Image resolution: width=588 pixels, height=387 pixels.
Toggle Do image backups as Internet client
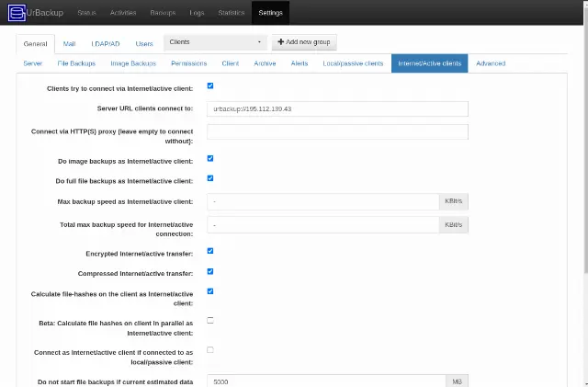(x=210, y=158)
